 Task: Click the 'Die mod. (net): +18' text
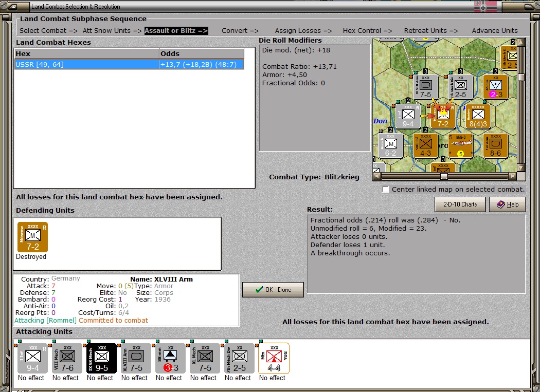pyautogui.click(x=296, y=50)
